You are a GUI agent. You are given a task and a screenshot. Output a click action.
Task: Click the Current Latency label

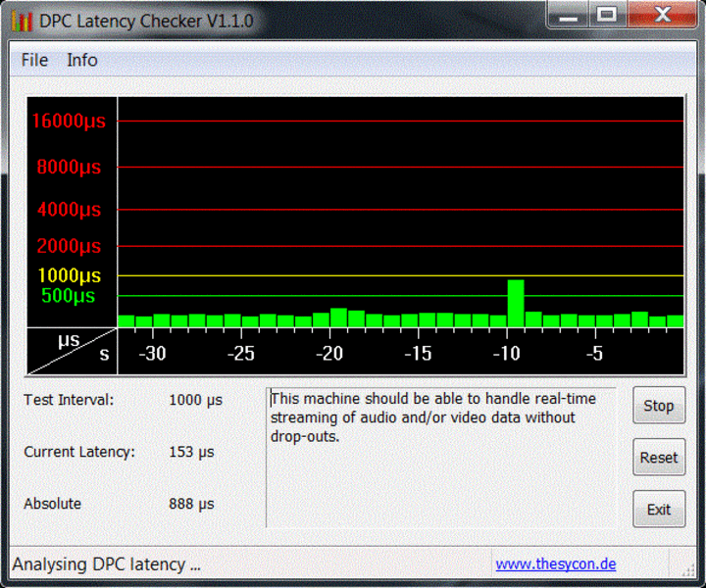(x=79, y=452)
